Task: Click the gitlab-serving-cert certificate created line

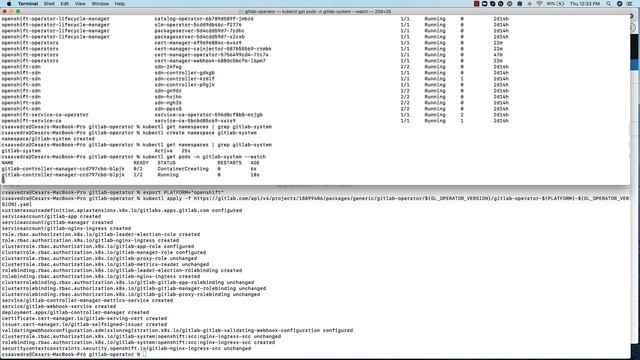Action: pos(84,318)
